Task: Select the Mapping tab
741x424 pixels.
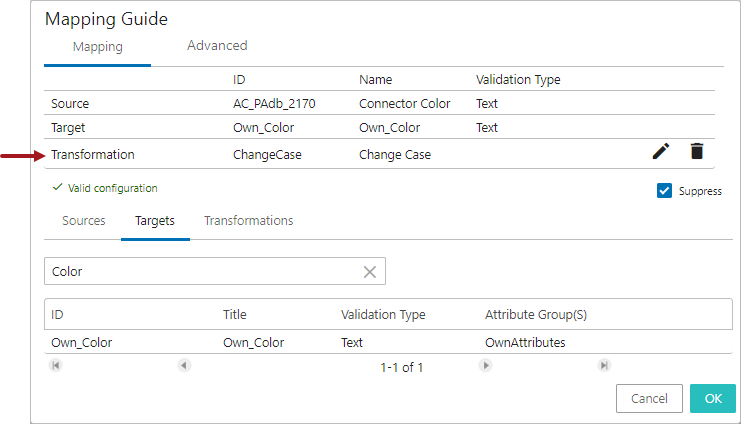Action: [98, 47]
